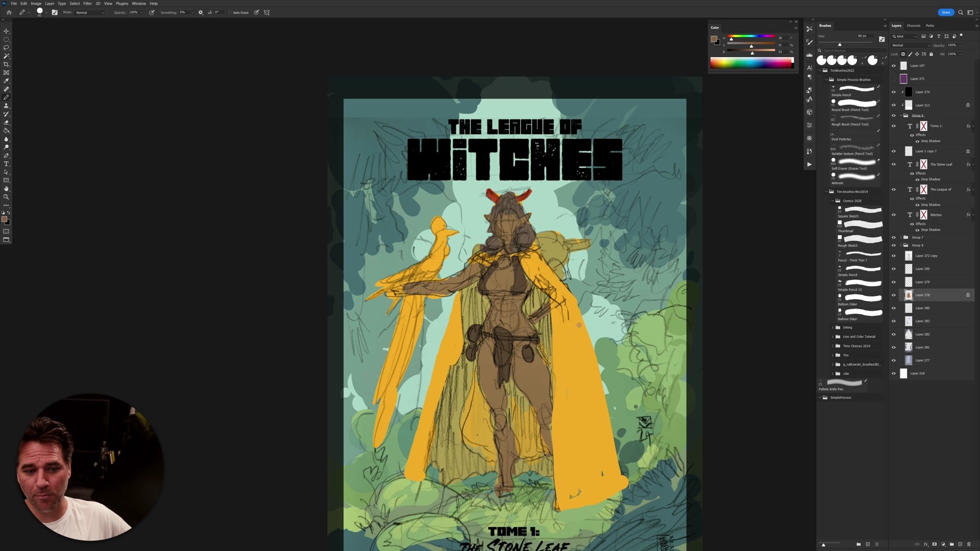Show hidden Layer 271
Image resolution: width=980 pixels, height=551 pixels.
click(893, 79)
